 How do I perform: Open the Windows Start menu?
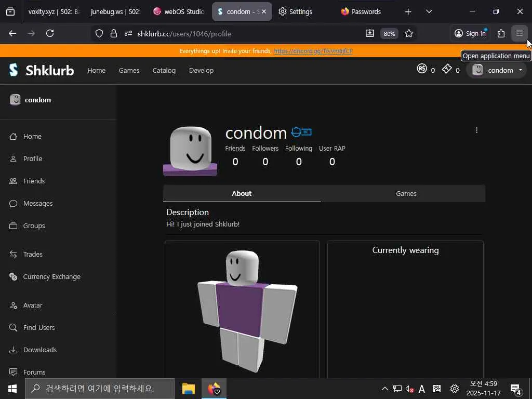coord(12,389)
